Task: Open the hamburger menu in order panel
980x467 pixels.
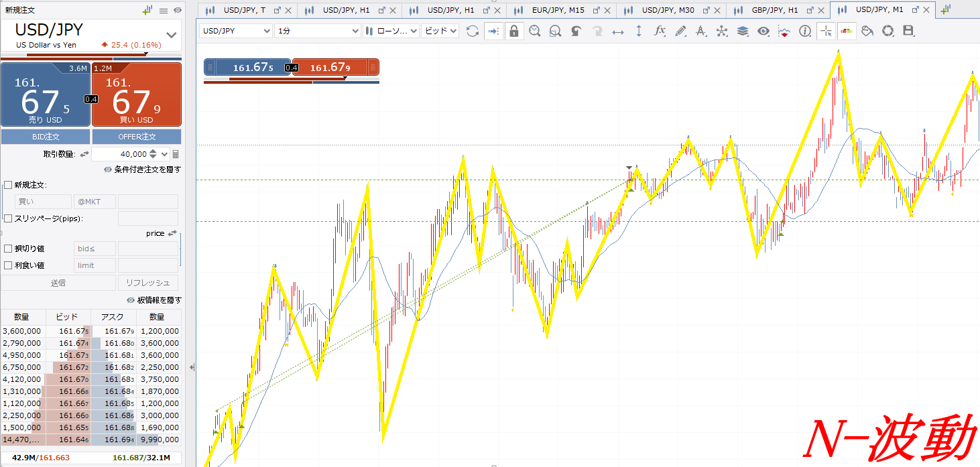Action: (164, 11)
